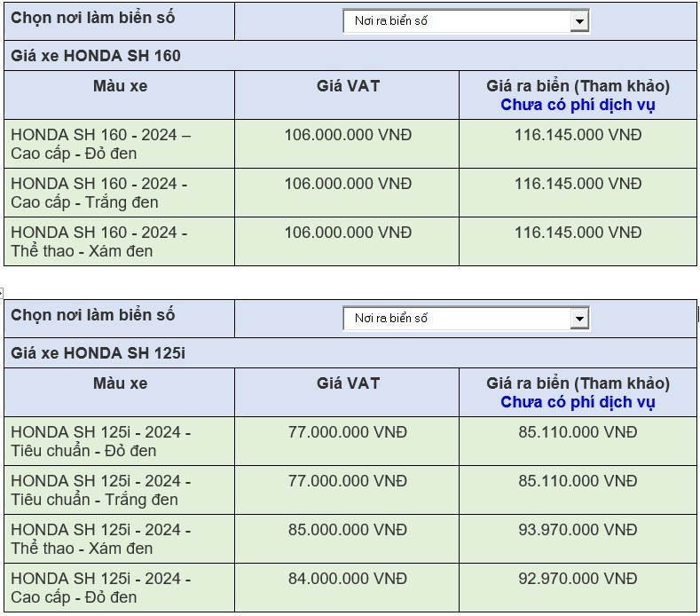Click 'Chọn nơi làm biển số' label in SH 160 table
The image size is (700, 616).
(93, 18)
